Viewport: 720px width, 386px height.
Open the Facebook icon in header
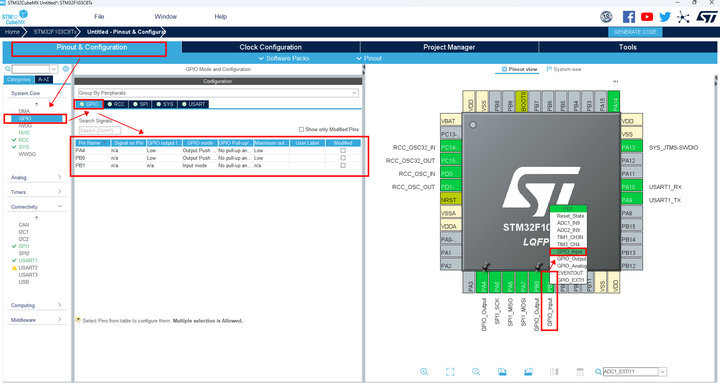tap(629, 17)
